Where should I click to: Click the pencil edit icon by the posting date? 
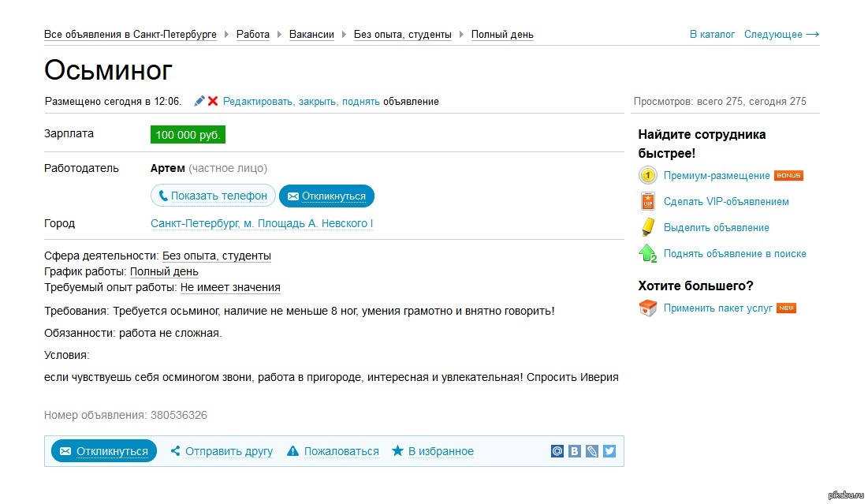pos(199,101)
